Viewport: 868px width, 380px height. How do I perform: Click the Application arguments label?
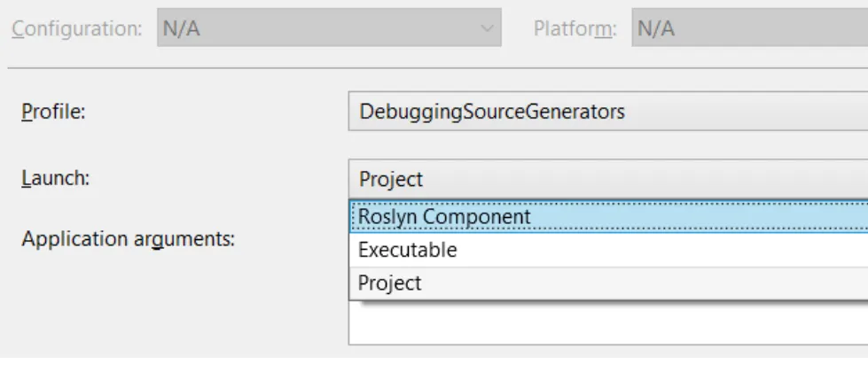(x=128, y=239)
